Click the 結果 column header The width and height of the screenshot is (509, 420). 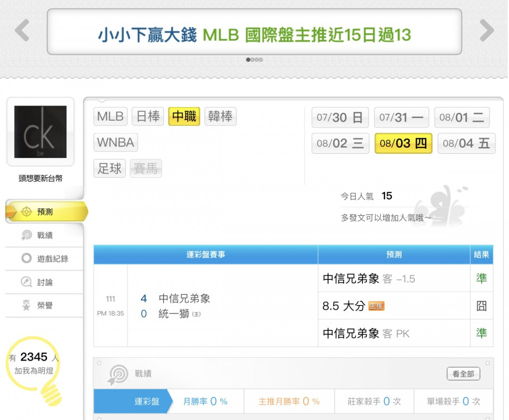coord(482,255)
